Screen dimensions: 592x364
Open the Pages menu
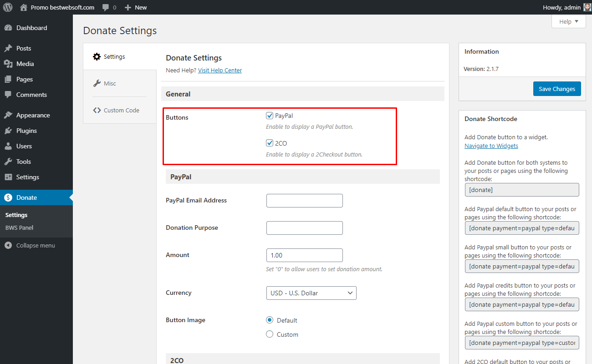[36, 79]
